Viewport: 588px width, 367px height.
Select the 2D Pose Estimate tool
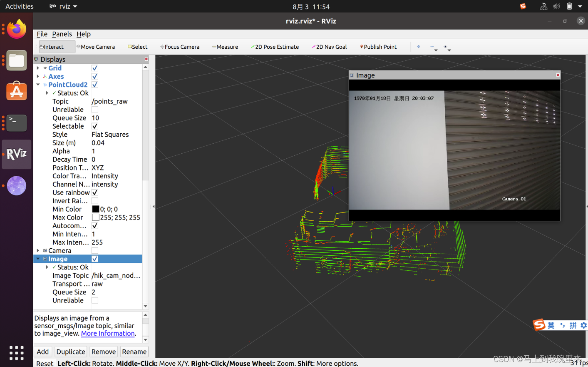tap(275, 47)
